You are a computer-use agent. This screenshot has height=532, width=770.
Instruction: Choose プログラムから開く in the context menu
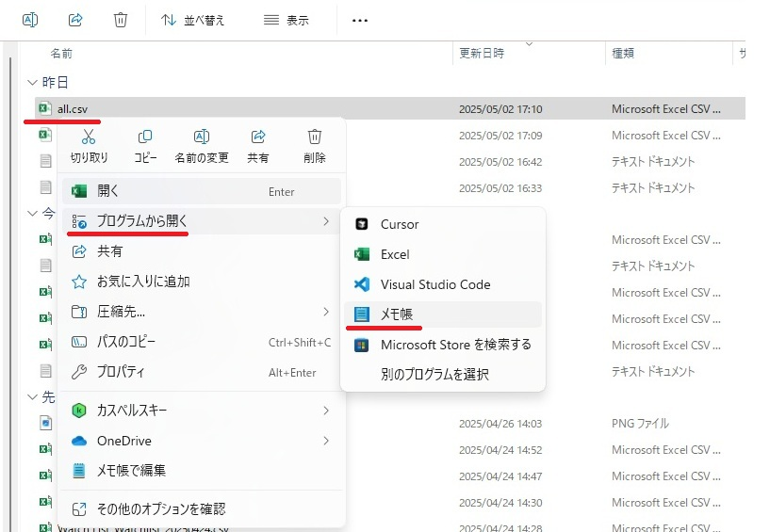(x=202, y=221)
